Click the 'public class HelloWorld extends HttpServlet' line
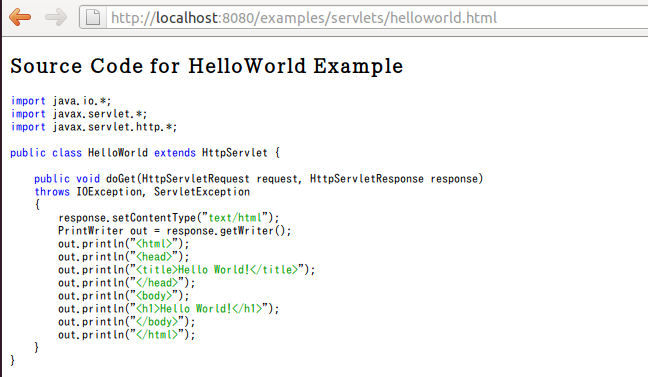Viewport: 648px width, 377px height. 145,153
